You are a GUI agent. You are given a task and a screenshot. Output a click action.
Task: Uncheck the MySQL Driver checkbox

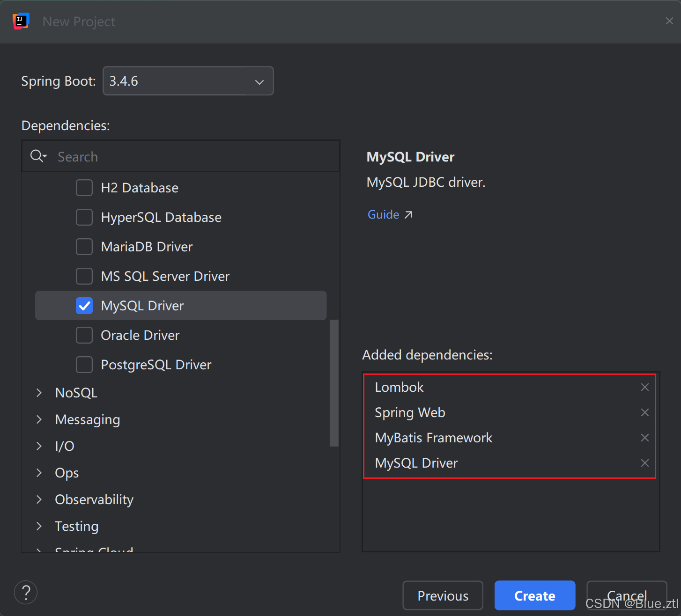(84, 306)
